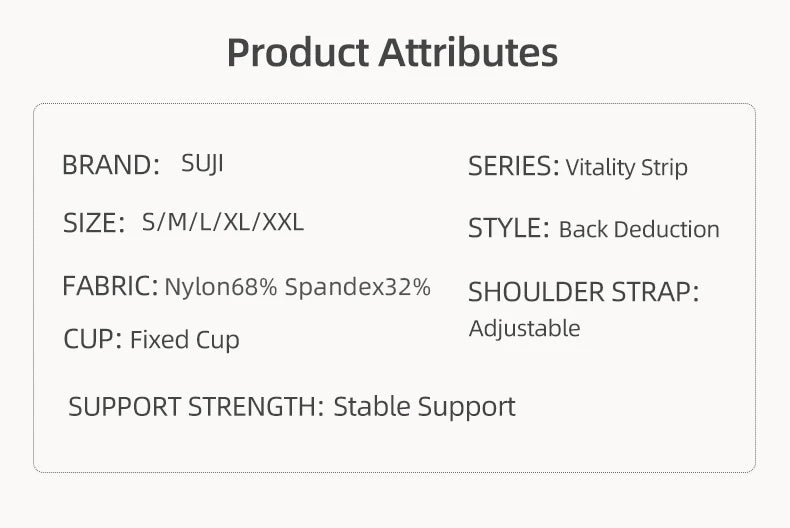The height and width of the screenshot is (528, 790).
Task: Choose the XXL size text
Action: click(283, 222)
